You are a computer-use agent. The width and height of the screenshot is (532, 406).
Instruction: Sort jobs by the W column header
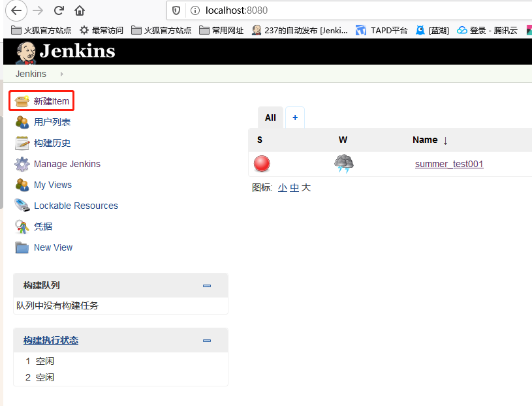343,140
